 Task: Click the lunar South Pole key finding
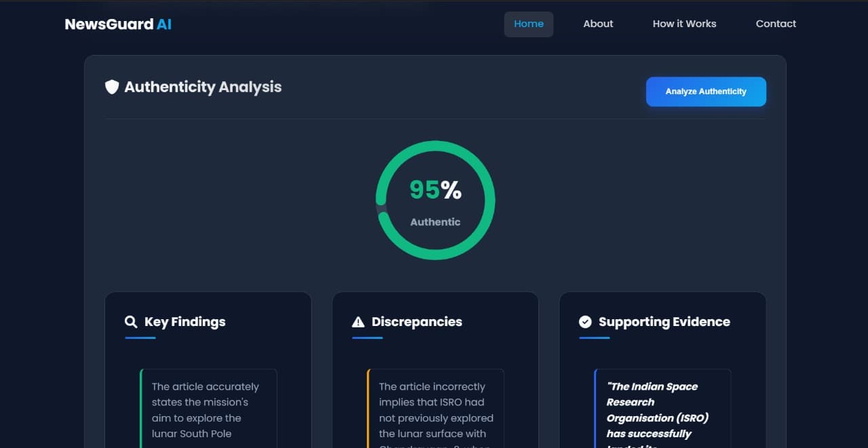[205, 409]
